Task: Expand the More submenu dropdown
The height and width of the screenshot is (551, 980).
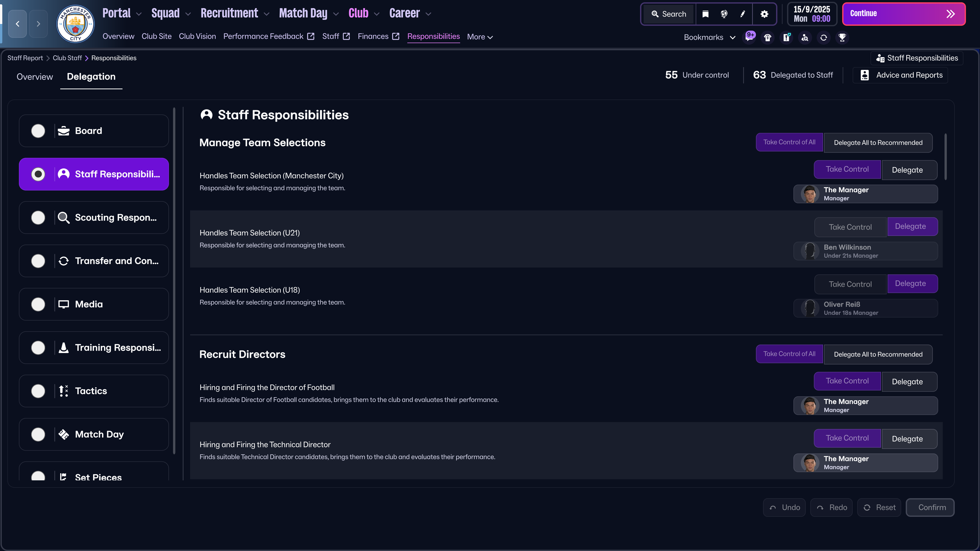Action: click(x=480, y=37)
